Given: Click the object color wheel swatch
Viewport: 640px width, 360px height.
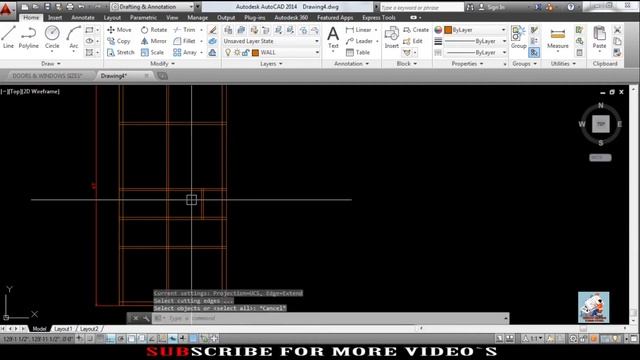Looking at the screenshot, I should point(438,30).
